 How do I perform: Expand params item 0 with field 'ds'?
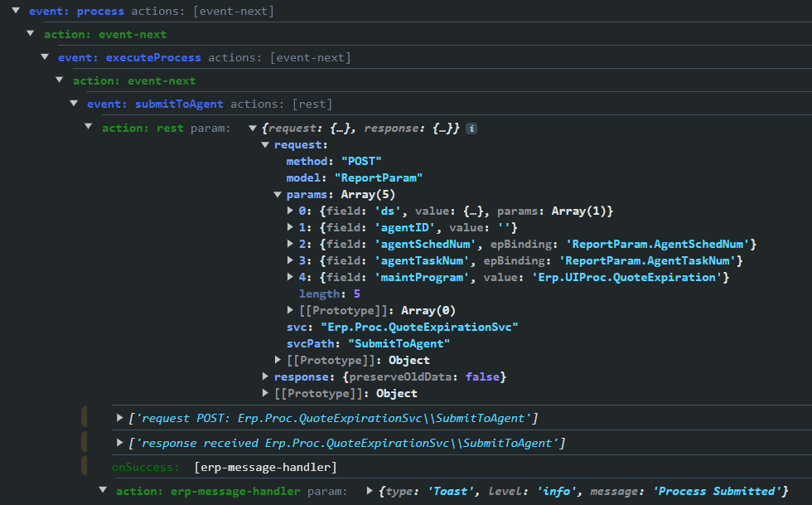tap(291, 211)
